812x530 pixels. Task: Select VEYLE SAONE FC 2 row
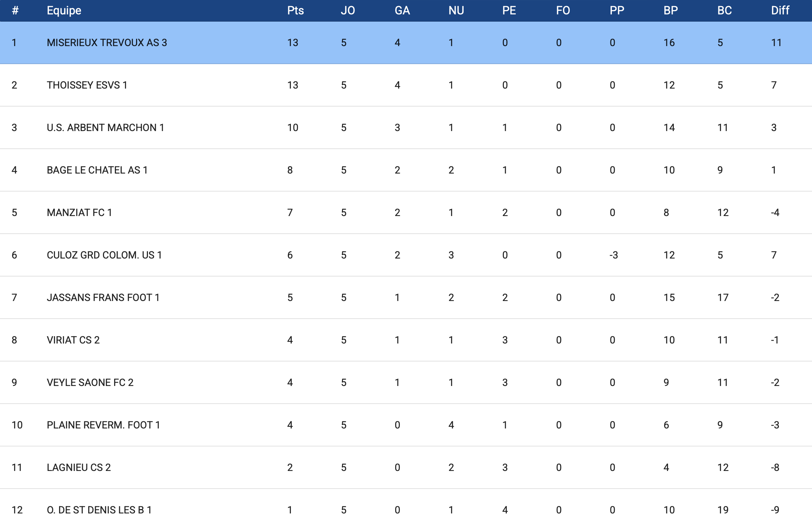click(90, 383)
